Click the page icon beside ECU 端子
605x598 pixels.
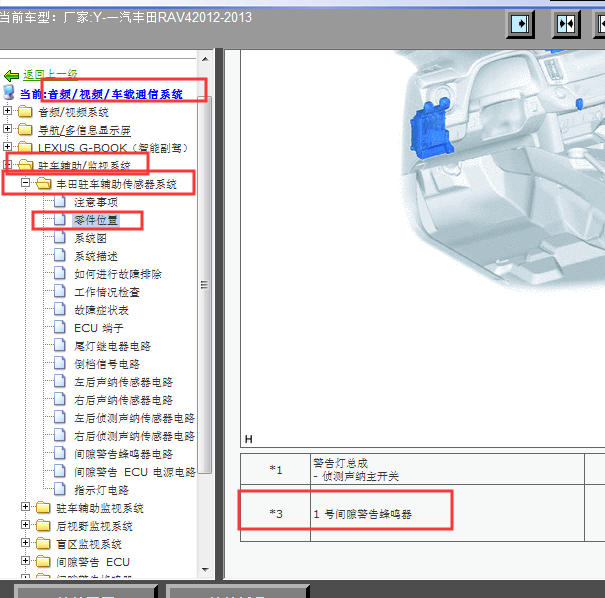coord(60,327)
